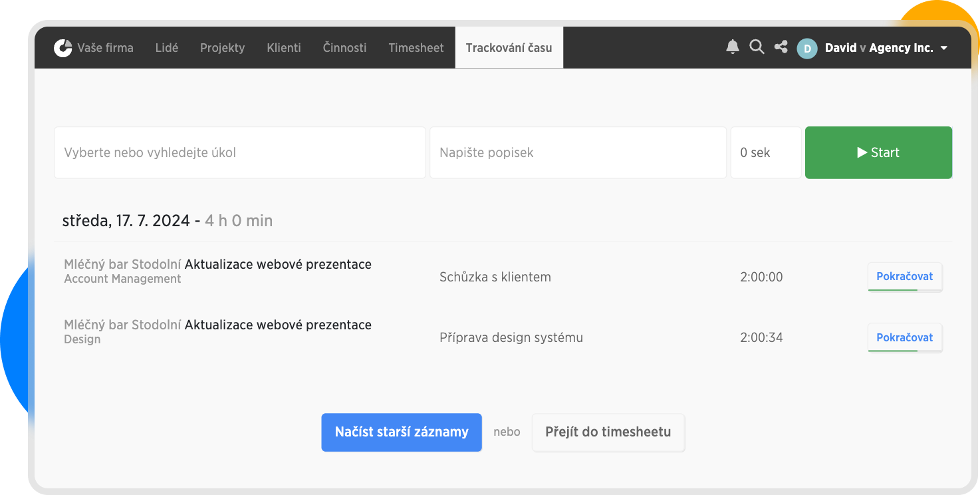Screen dimensions: 980x495
Task: Click the user avatar "D"
Action: pyautogui.click(x=807, y=48)
